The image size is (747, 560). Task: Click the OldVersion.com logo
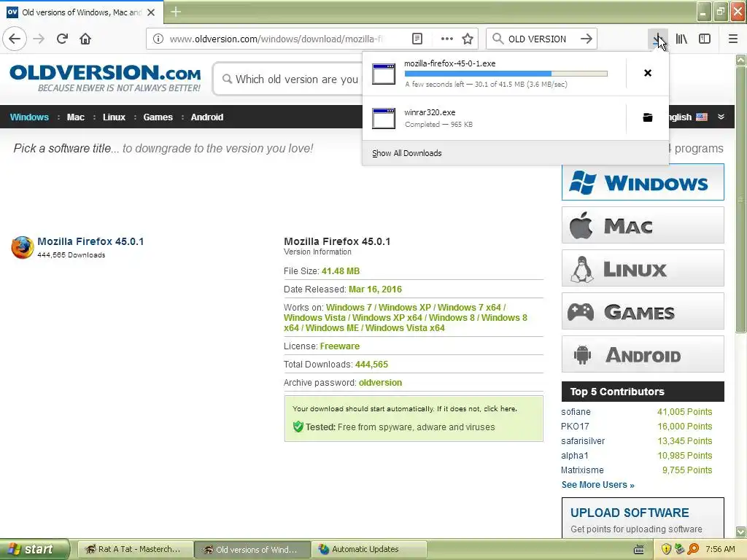[105, 78]
